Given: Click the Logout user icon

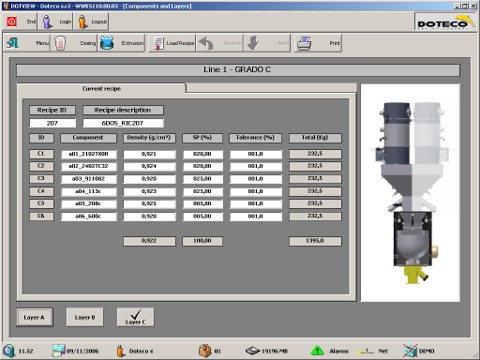Looking at the screenshot, I should (83, 22).
